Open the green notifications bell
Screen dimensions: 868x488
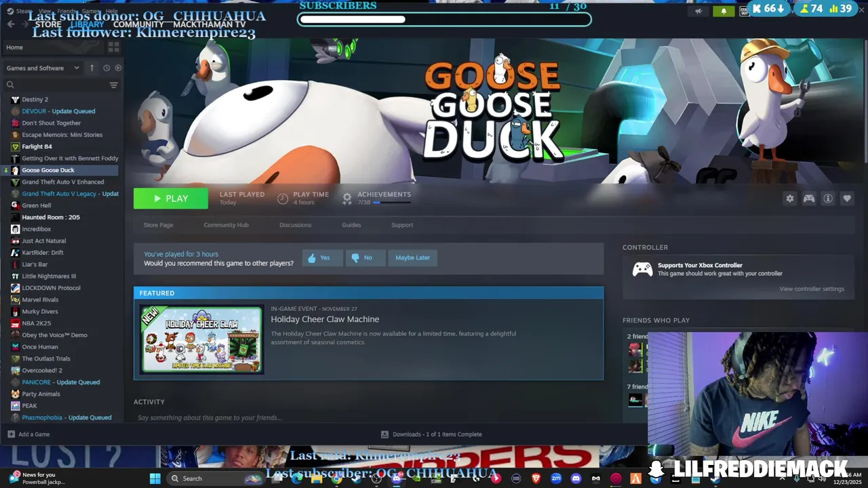[724, 11]
